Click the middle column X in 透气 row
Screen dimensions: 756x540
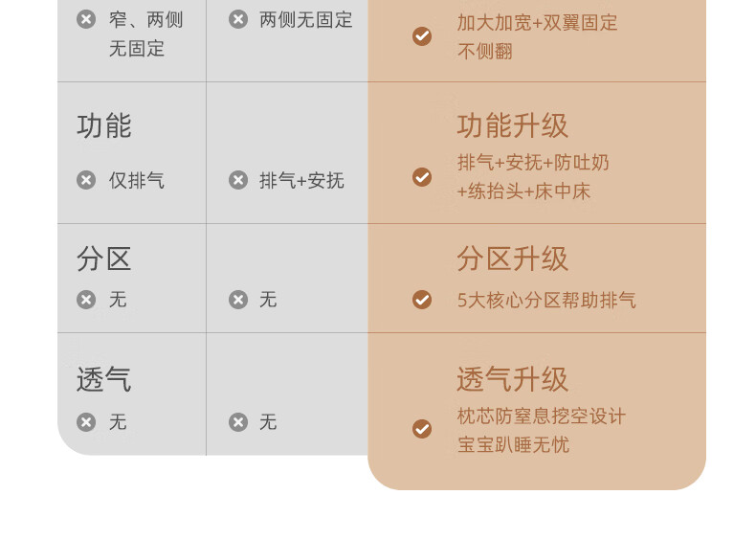[x=238, y=422]
